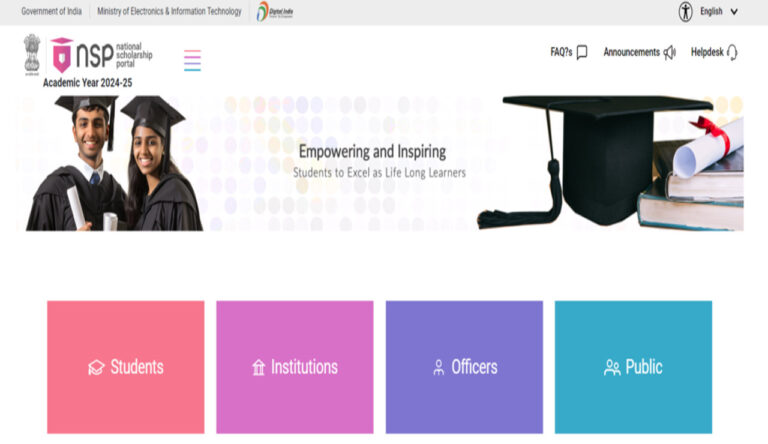768x444 pixels.
Task: Click the building icon on Institutions
Action: tap(258, 367)
